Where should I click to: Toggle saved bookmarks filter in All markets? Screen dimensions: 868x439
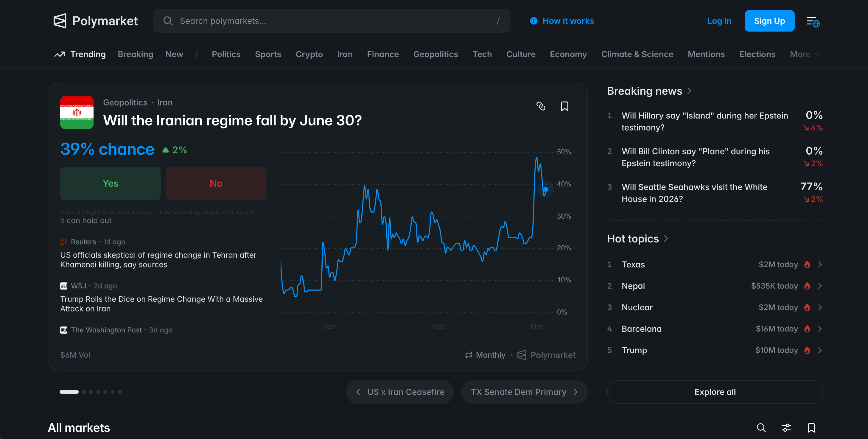(811, 428)
